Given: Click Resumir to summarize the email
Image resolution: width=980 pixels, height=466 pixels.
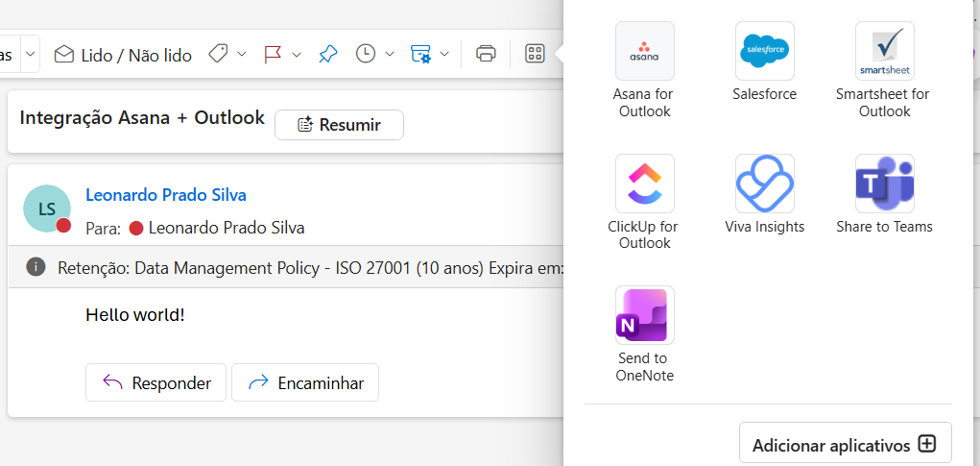Looking at the screenshot, I should click(x=339, y=125).
